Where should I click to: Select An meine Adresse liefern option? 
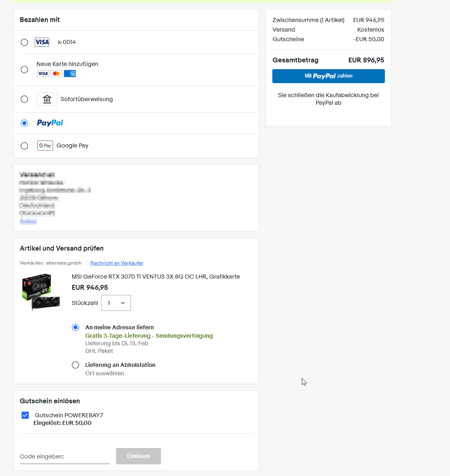pyautogui.click(x=75, y=327)
